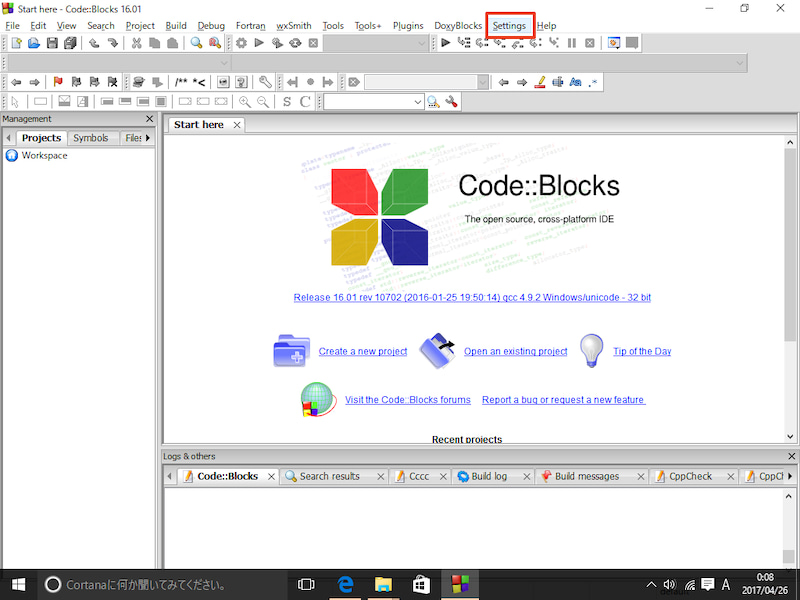Click the Rebuild cycle arrows icon
The width and height of the screenshot is (800, 600).
(295, 43)
